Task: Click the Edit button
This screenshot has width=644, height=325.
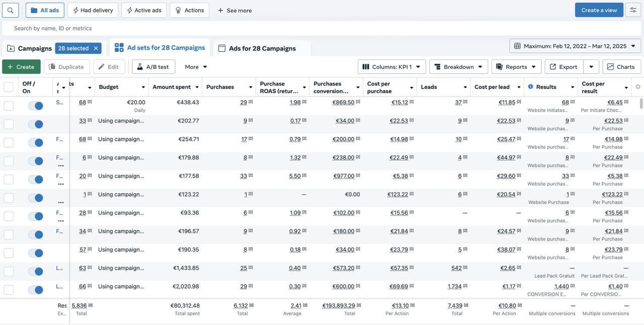Action: click(109, 67)
